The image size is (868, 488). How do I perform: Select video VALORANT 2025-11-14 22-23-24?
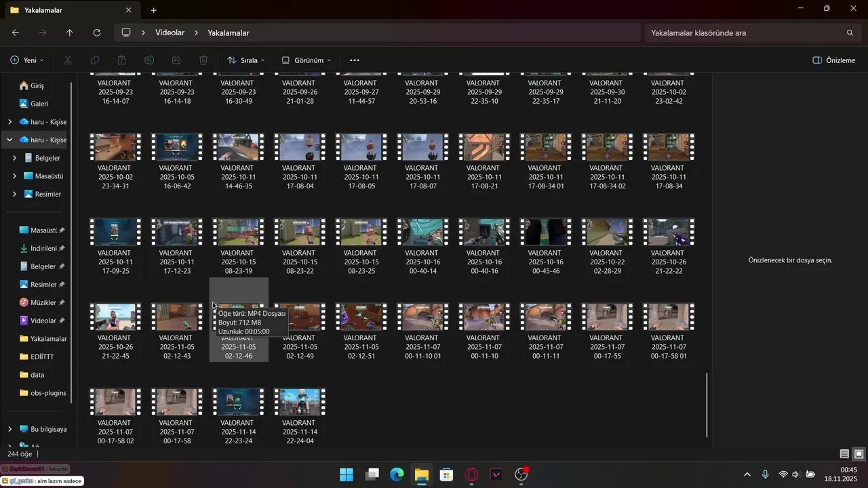[237, 416]
